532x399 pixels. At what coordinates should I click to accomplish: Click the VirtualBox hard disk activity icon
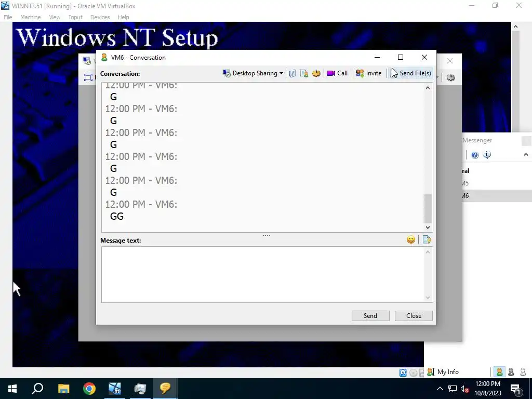point(403,373)
